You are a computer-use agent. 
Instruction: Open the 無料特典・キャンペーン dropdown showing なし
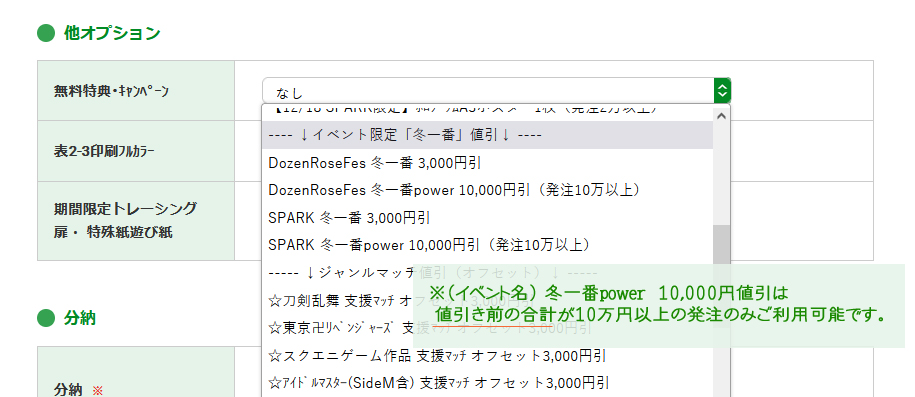(x=496, y=91)
